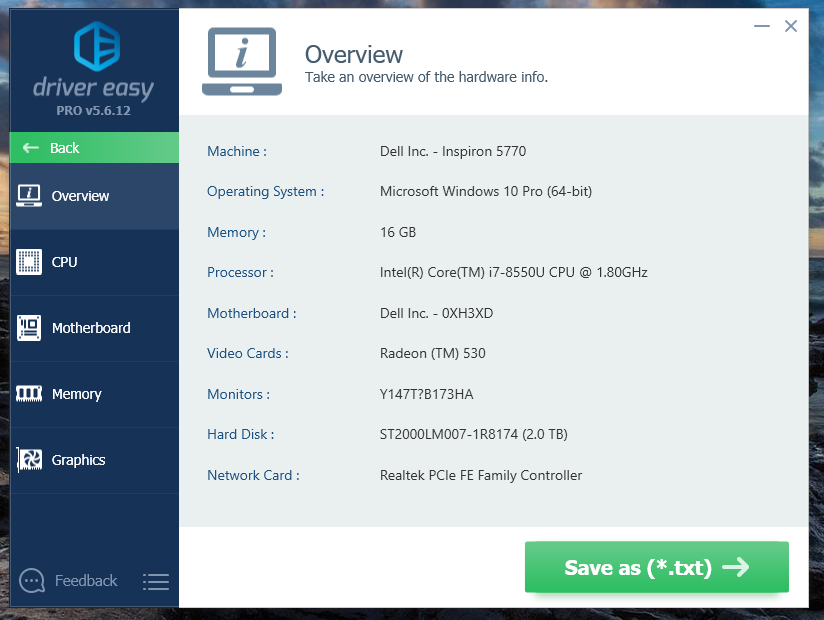Click the large Overview info laptop icon
This screenshot has width=824, height=620.
click(x=242, y=61)
